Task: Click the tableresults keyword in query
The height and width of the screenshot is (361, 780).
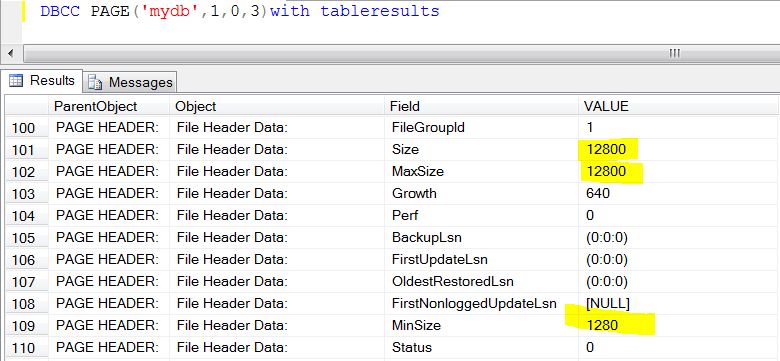Action: tap(380, 11)
